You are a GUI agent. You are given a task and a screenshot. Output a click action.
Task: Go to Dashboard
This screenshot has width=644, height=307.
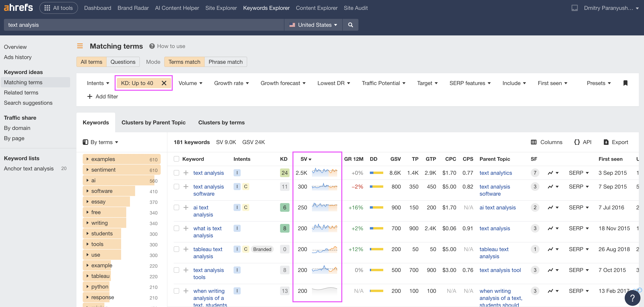97,8
